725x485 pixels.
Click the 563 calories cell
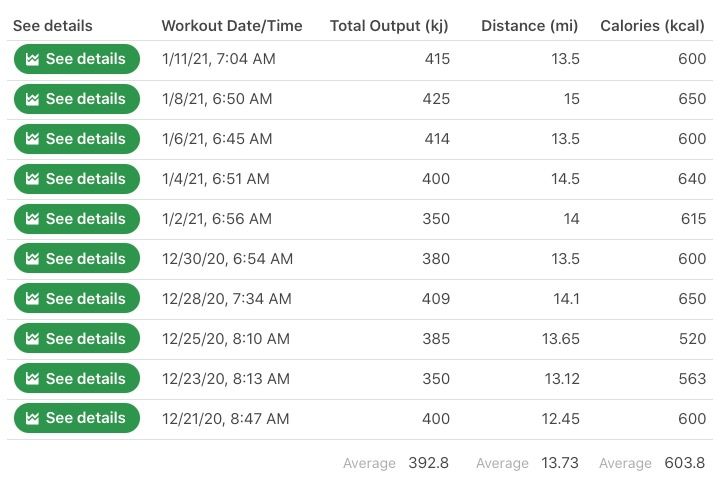[692, 379]
